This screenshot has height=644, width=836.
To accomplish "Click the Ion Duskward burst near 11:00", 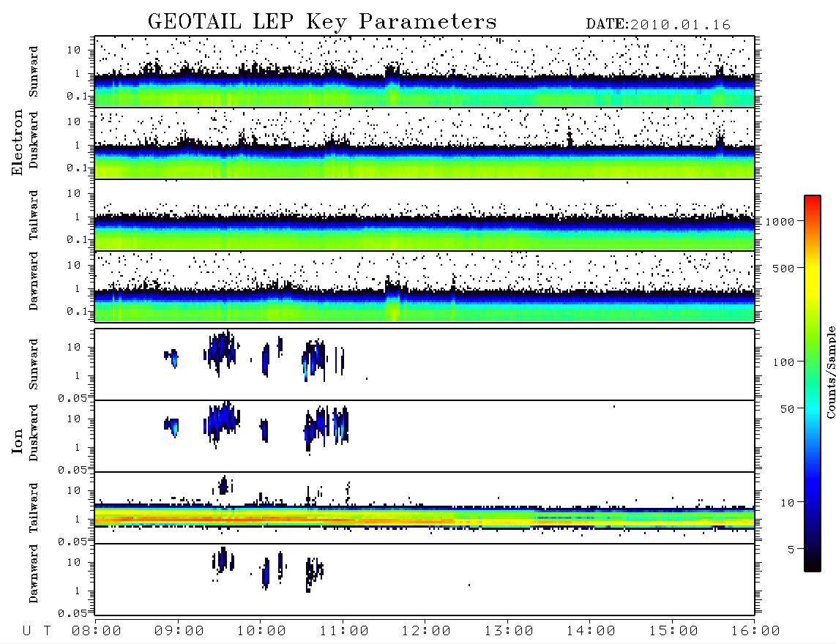I will point(340,425).
